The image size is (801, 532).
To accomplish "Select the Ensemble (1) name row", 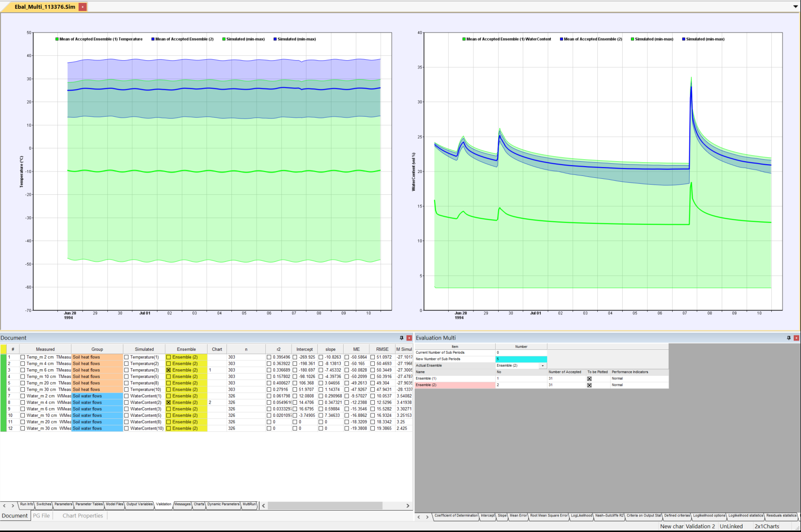I will (x=455, y=378).
